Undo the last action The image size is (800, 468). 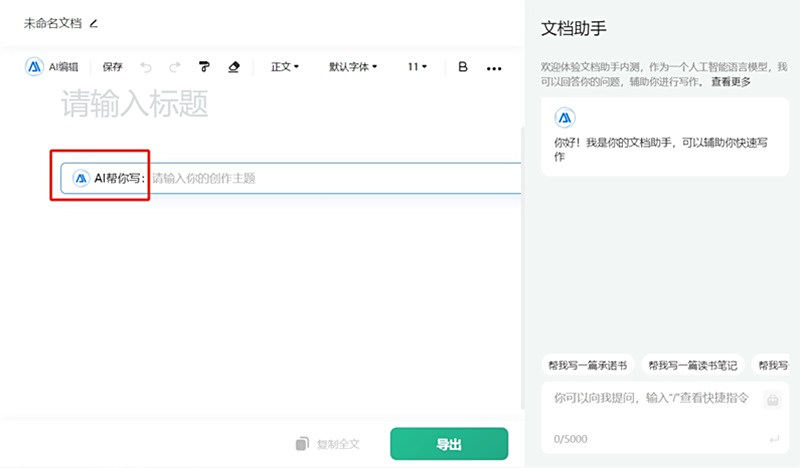(x=146, y=67)
